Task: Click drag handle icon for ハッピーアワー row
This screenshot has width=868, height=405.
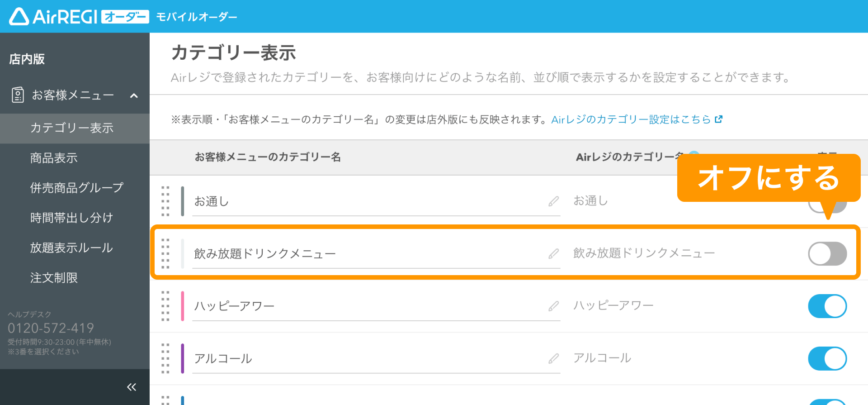Action: (x=165, y=306)
